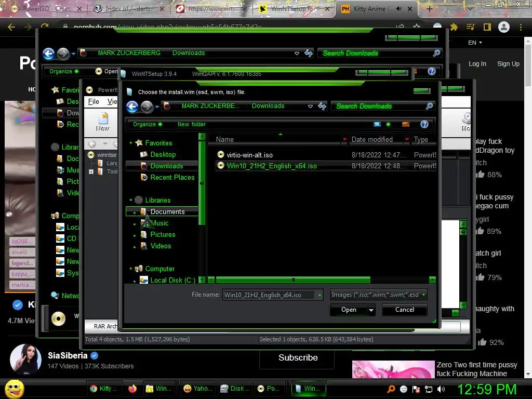Open File menu in PowerISO window

(x=94, y=102)
